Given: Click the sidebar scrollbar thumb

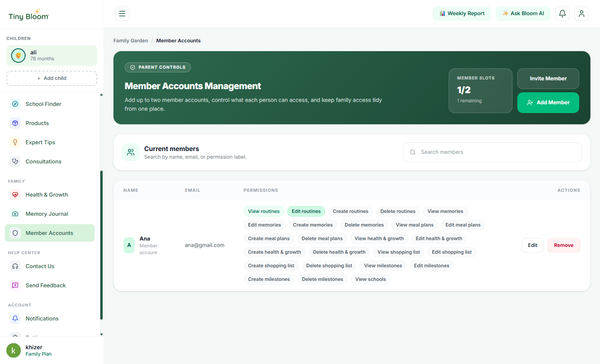Looking at the screenshot, I should 101,245.
